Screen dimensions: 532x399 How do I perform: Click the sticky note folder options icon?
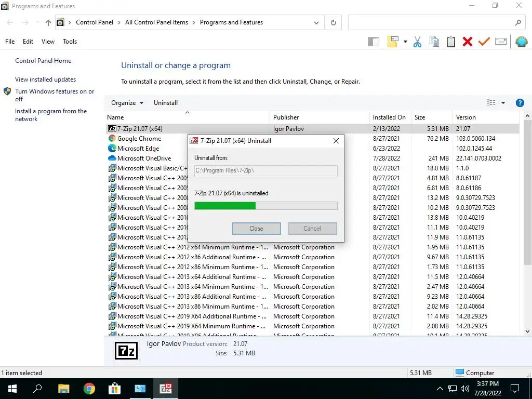tap(393, 42)
